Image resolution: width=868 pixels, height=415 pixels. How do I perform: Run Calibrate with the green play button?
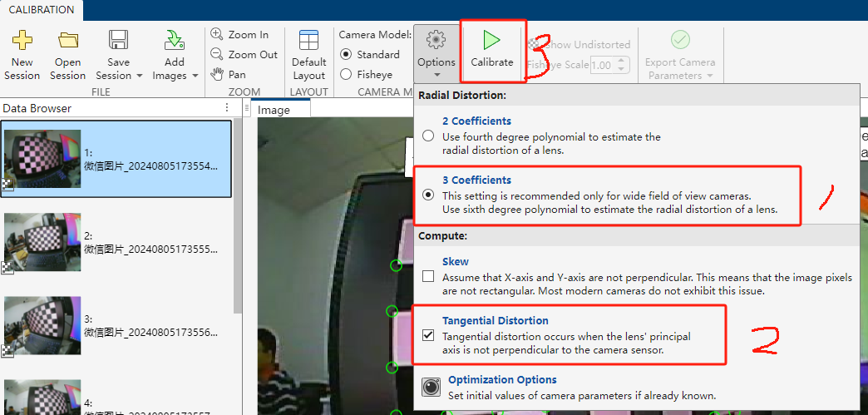point(491,40)
